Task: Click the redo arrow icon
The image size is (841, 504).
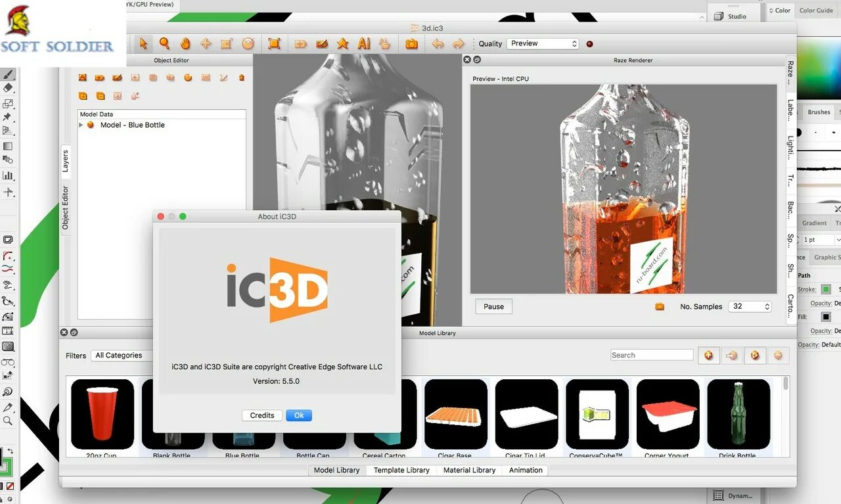Action: 459,44
